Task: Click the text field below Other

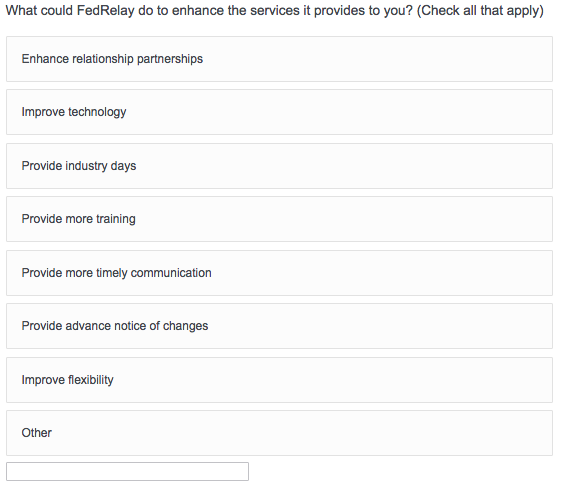Action: (x=127, y=471)
